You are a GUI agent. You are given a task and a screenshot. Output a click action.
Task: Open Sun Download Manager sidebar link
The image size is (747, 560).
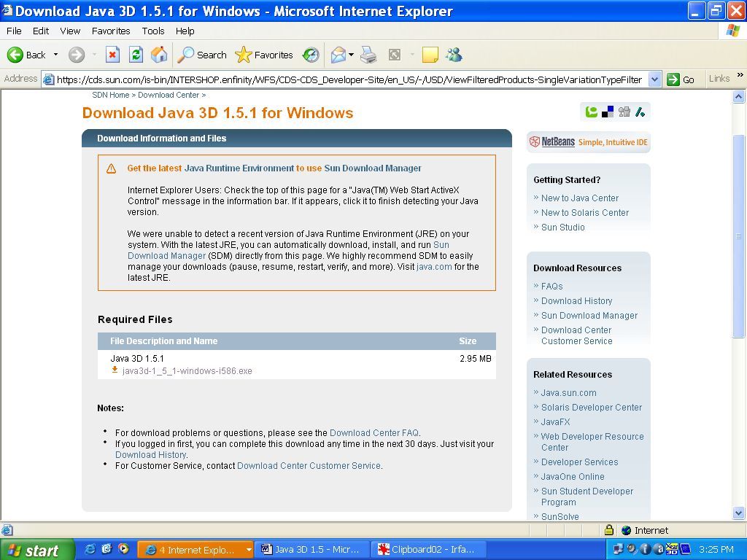[589, 315]
